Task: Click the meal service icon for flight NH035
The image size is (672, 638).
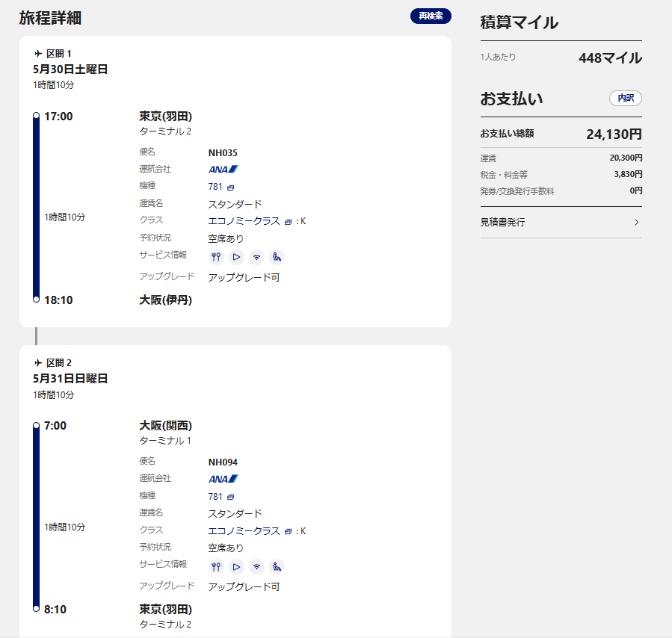Action: coord(216,257)
